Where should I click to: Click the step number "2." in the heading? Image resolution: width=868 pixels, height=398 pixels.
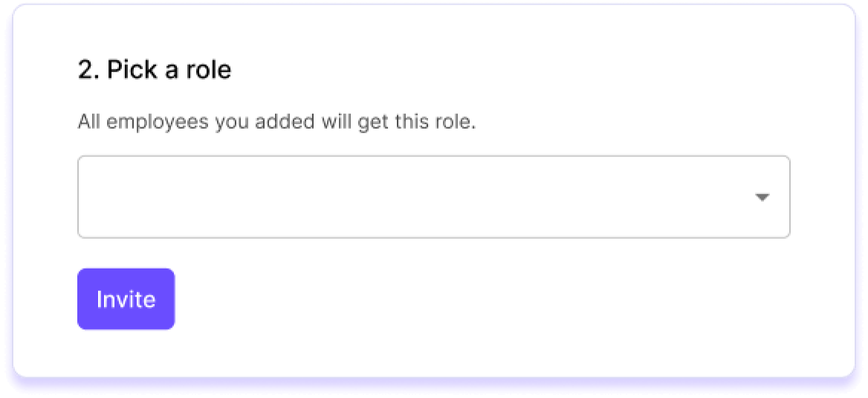pos(88,70)
